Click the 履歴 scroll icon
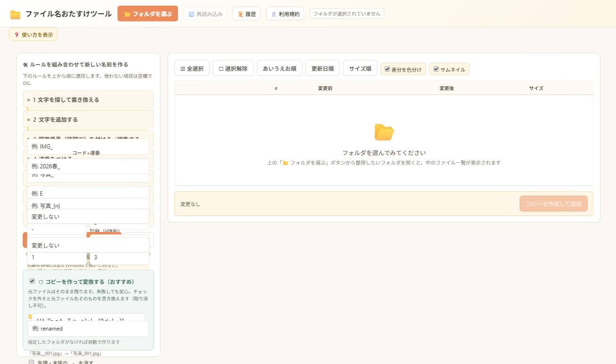616x364 pixels. 240,14
